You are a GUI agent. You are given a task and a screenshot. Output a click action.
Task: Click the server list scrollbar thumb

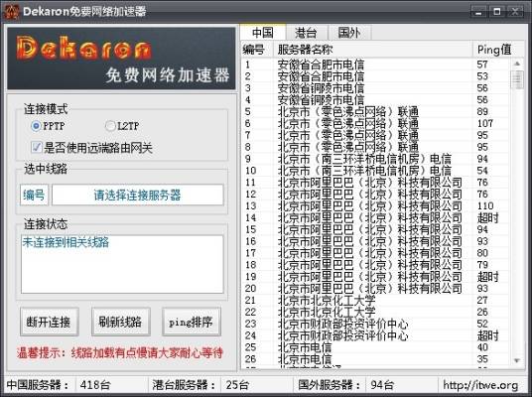point(517,79)
